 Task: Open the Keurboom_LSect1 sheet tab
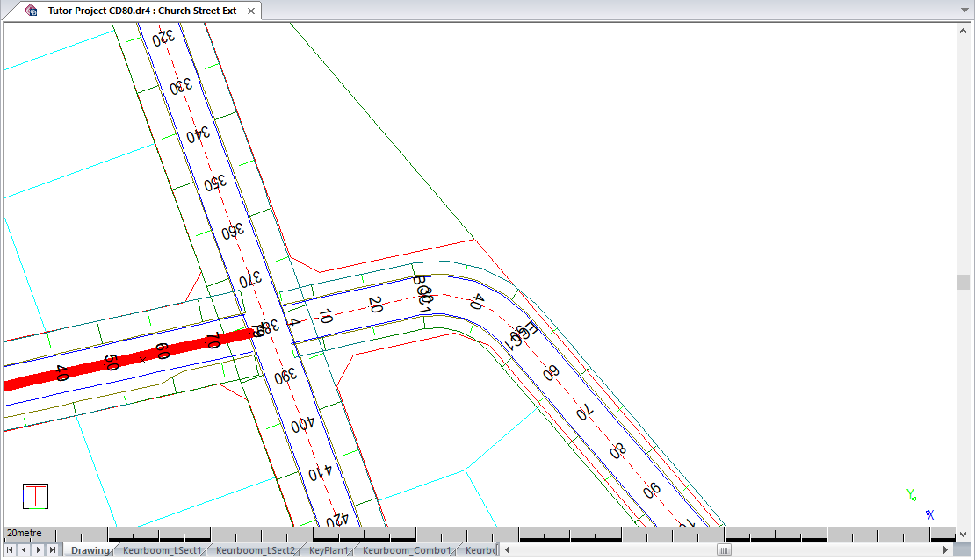pyautogui.click(x=162, y=550)
